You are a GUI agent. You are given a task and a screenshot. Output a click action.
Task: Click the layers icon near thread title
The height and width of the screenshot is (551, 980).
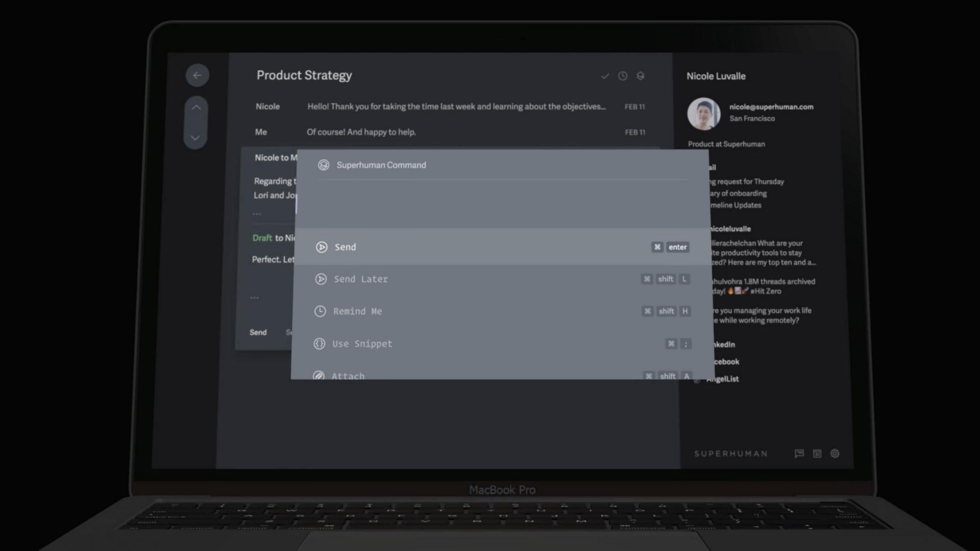point(641,76)
